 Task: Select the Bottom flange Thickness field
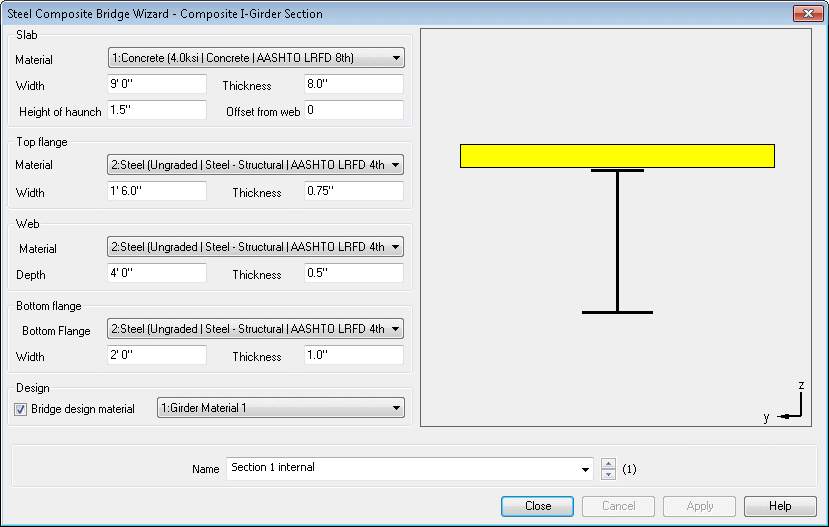353,356
